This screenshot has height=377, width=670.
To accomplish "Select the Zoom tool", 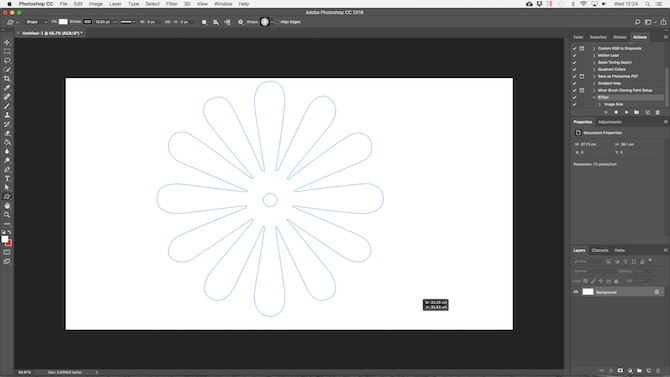I will pos(7,215).
